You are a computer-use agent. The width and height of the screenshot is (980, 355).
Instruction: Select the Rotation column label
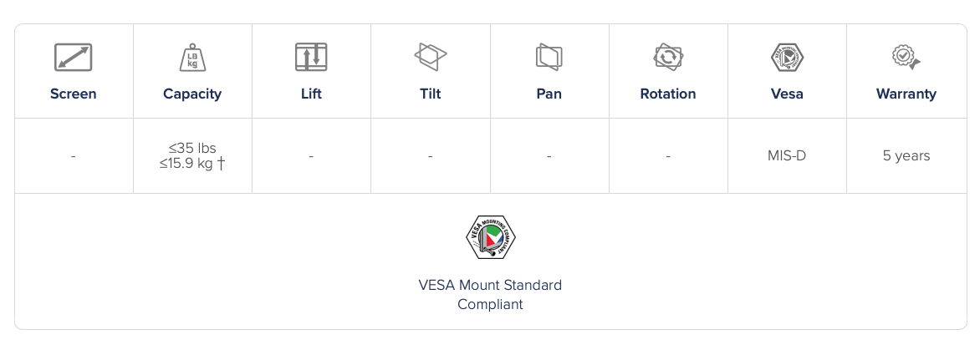(x=668, y=94)
